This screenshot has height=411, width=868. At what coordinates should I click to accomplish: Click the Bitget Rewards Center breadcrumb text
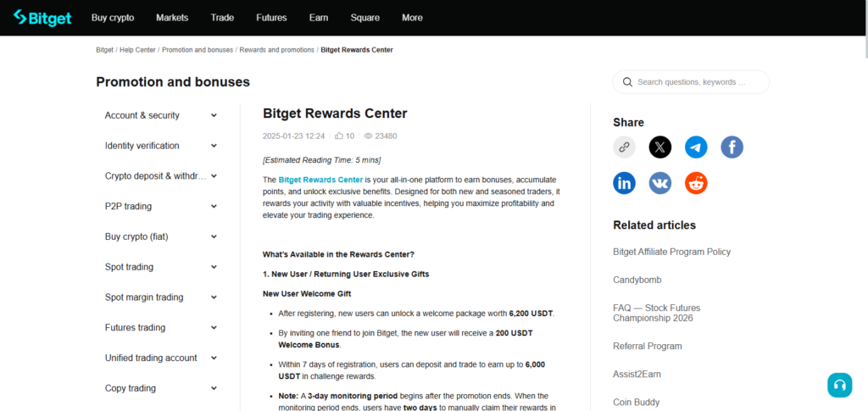[357, 50]
